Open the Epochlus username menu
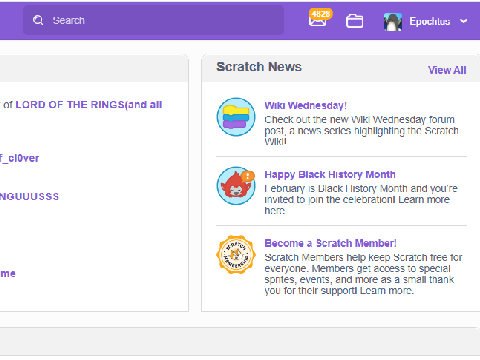The image size is (480, 360). (x=430, y=21)
